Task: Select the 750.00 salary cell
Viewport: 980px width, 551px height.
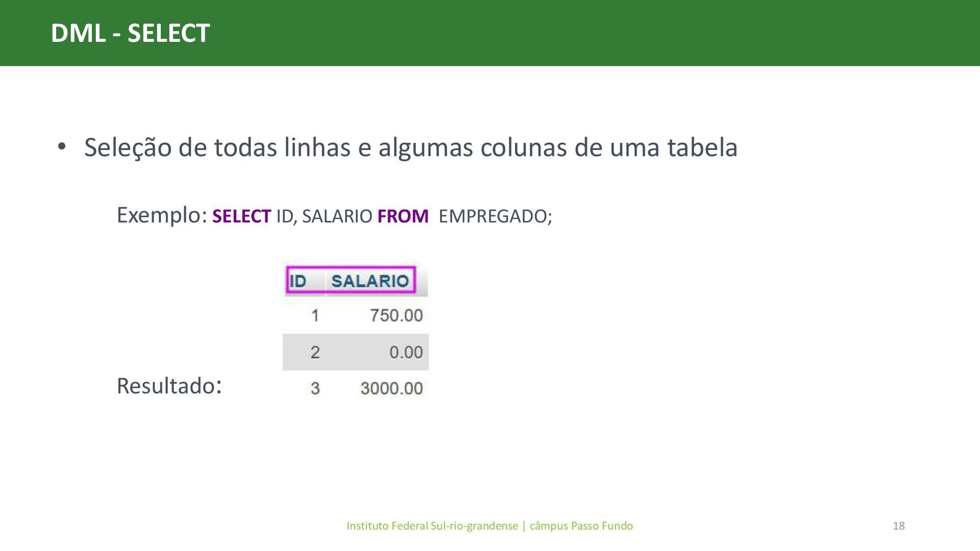Action: coord(397,315)
